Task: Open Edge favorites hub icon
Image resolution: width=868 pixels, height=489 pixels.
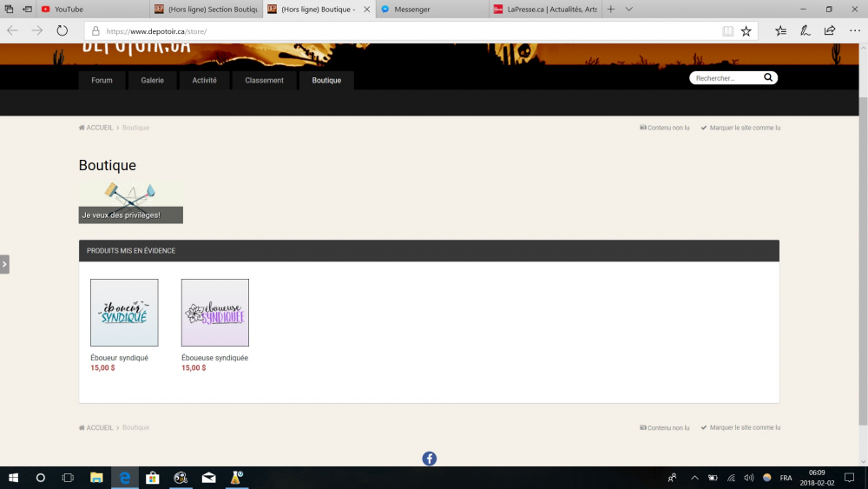Action: (x=780, y=30)
